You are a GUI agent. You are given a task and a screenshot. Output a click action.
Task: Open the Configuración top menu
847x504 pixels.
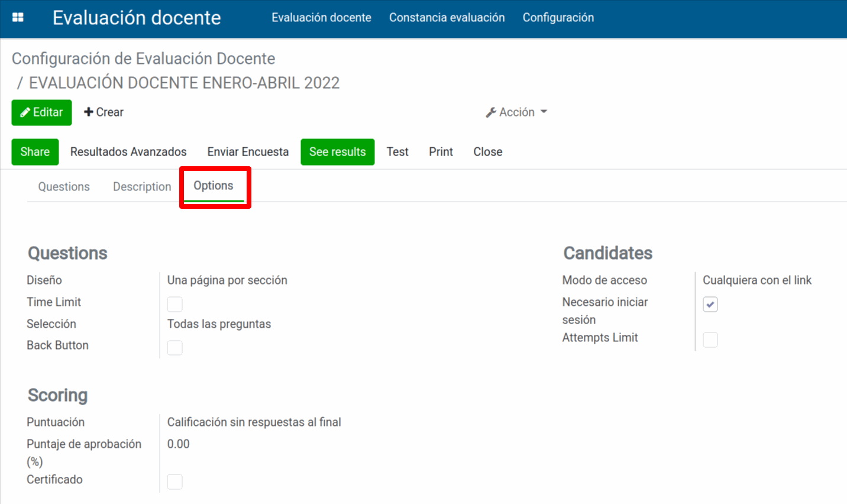point(558,18)
